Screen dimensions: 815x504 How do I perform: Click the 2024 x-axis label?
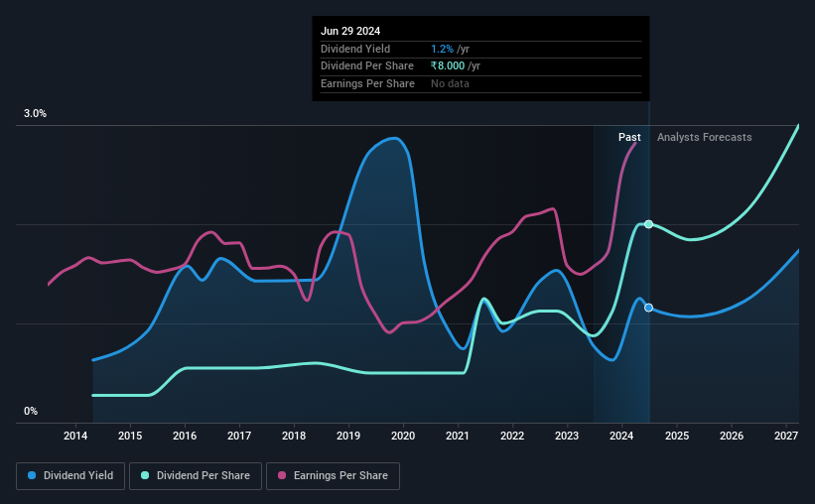[x=621, y=436]
